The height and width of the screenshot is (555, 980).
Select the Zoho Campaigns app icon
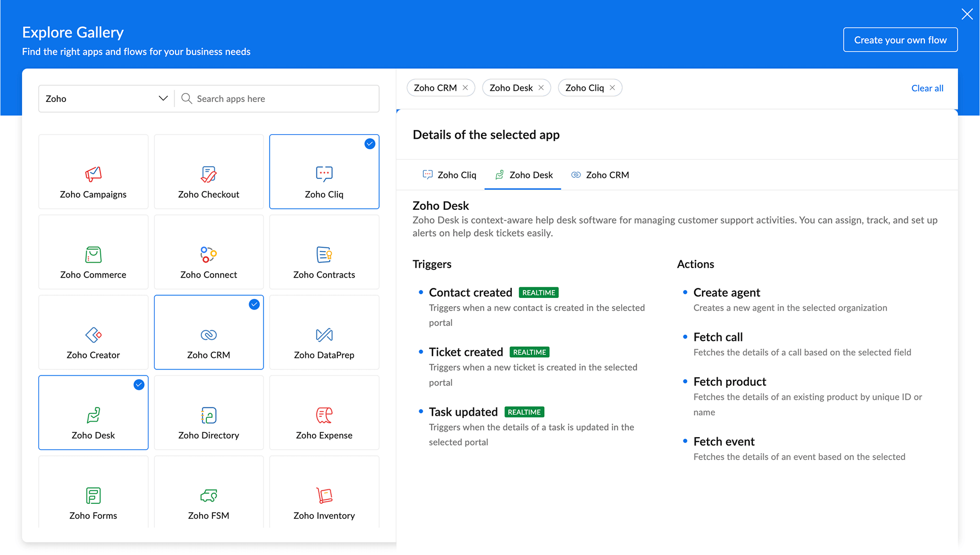[93, 174]
